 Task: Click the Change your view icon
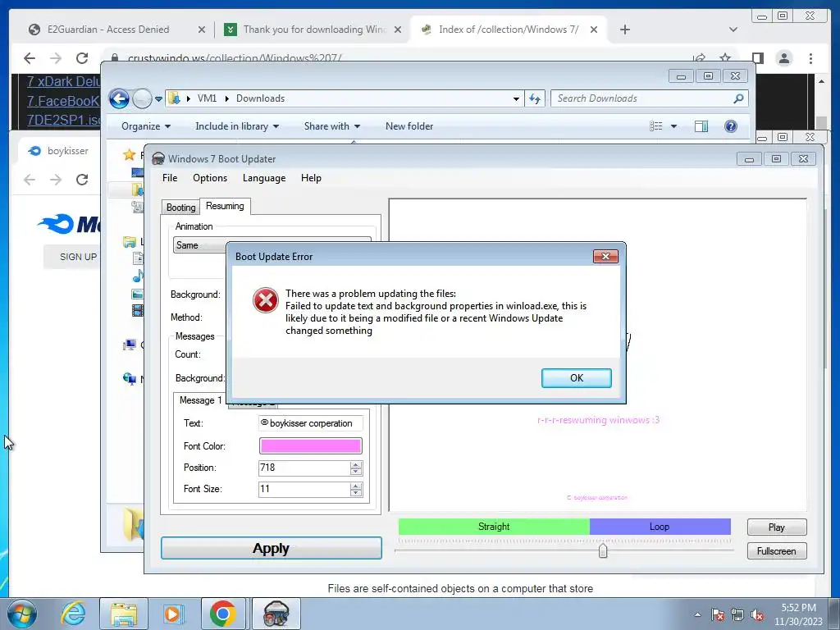(656, 126)
